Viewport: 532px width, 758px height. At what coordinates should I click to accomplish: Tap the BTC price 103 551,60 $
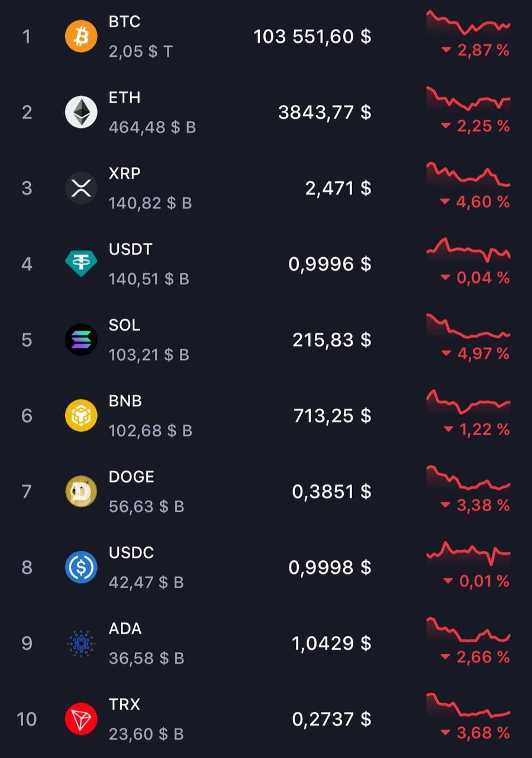coord(312,37)
